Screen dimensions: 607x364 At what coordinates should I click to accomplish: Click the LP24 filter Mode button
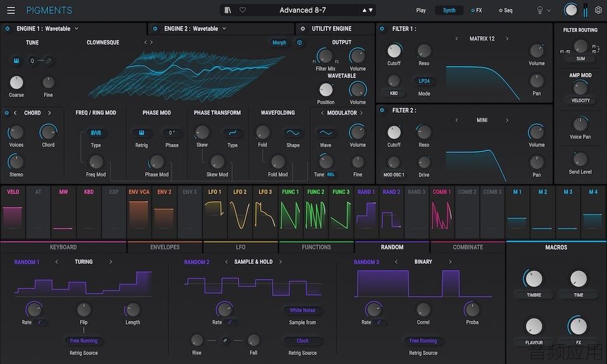[424, 81]
